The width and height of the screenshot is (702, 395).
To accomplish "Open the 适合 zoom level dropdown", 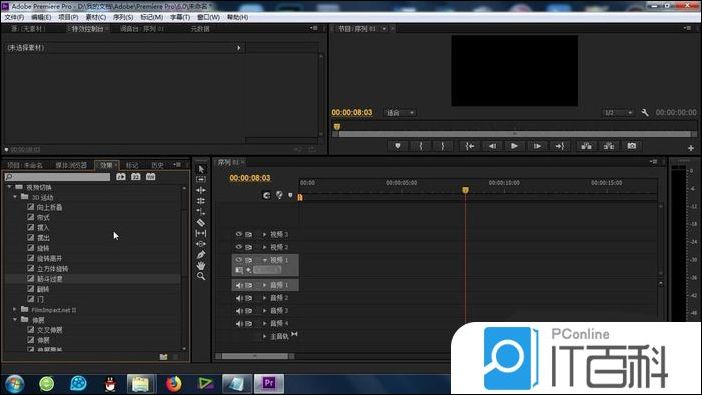I will click(x=400, y=113).
